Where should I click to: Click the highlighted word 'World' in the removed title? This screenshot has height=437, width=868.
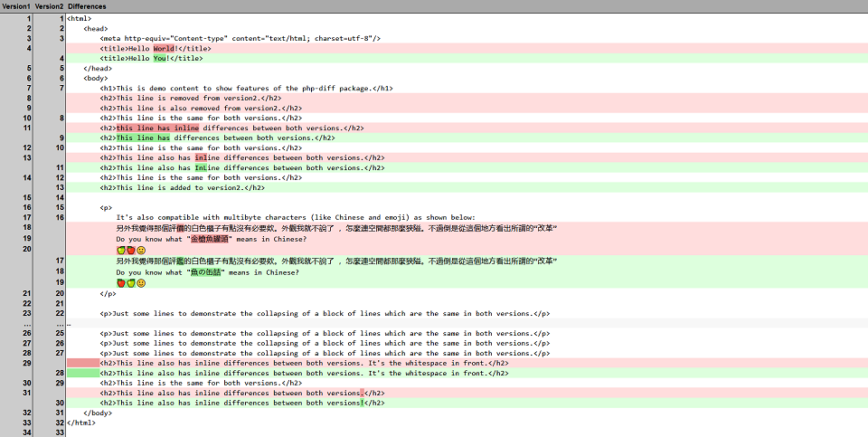[164, 48]
